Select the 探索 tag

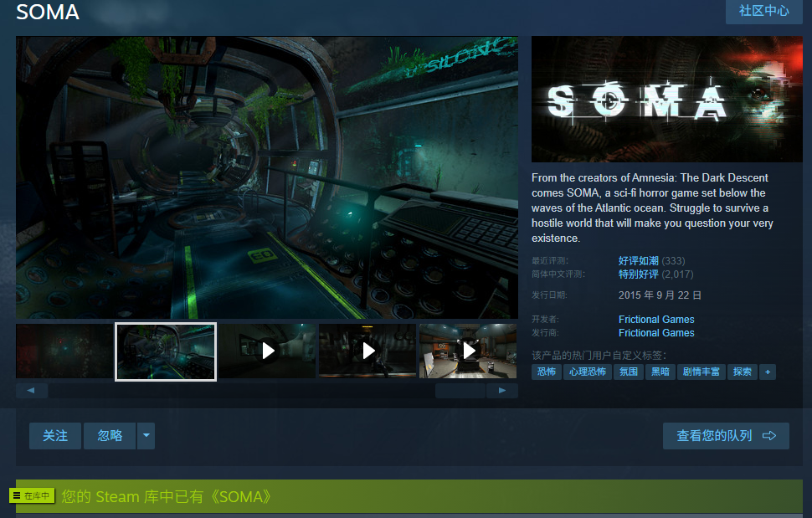[x=742, y=372]
